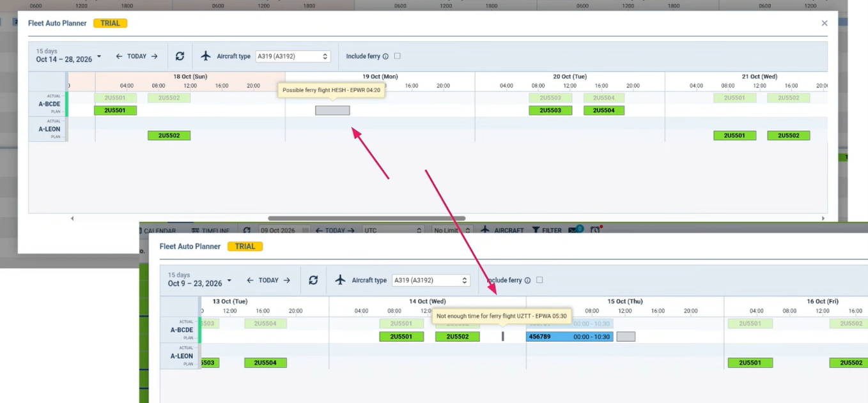The width and height of the screenshot is (868, 403).
Task: Click the refresh icon in the background toolbar
Action: tap(247, 230)
